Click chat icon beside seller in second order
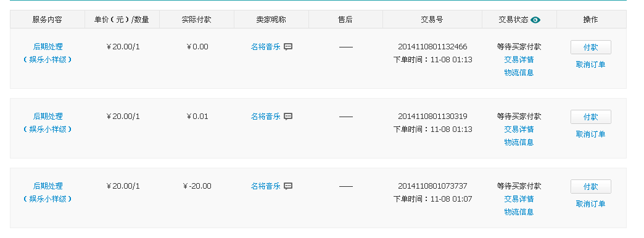Image resolution: width=644 pixels, height=238 pixels. [288, 117]
